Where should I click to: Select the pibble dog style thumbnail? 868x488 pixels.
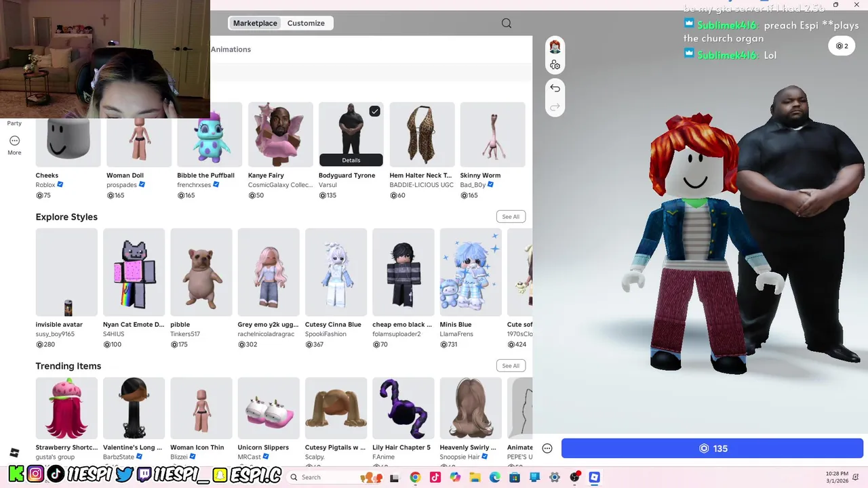[x=201, y=272]
